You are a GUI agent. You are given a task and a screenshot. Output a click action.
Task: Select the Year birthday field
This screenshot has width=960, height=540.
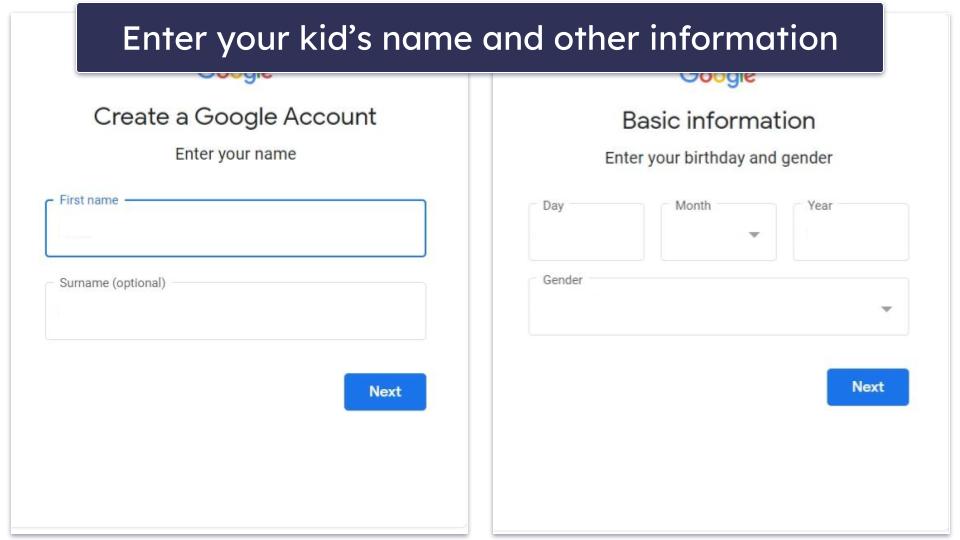coord(850,234)
